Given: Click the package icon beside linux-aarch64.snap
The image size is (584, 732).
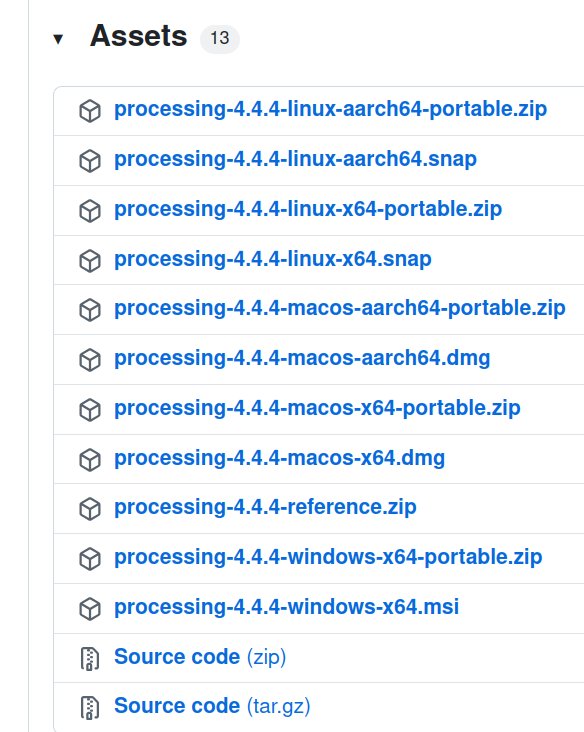Looking at the screenshot, I should pyautogui.click(x=90, y=161).
